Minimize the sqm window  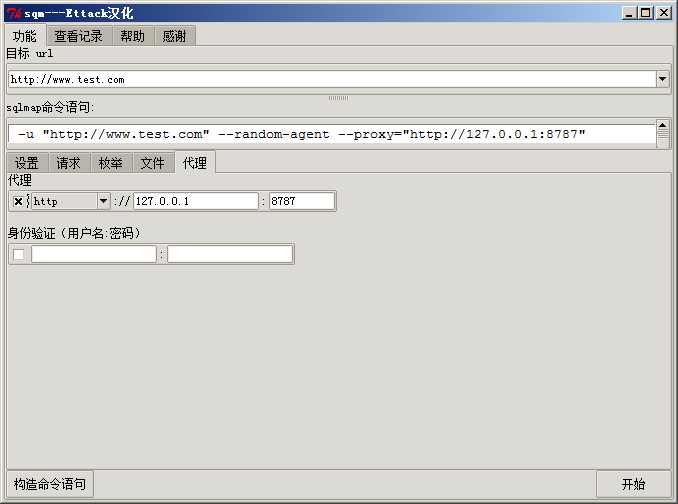[x=629, y=13]
